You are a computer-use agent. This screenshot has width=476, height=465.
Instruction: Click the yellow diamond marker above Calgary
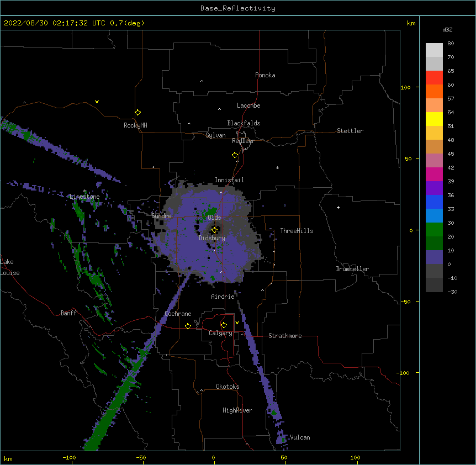coord(224,325)
